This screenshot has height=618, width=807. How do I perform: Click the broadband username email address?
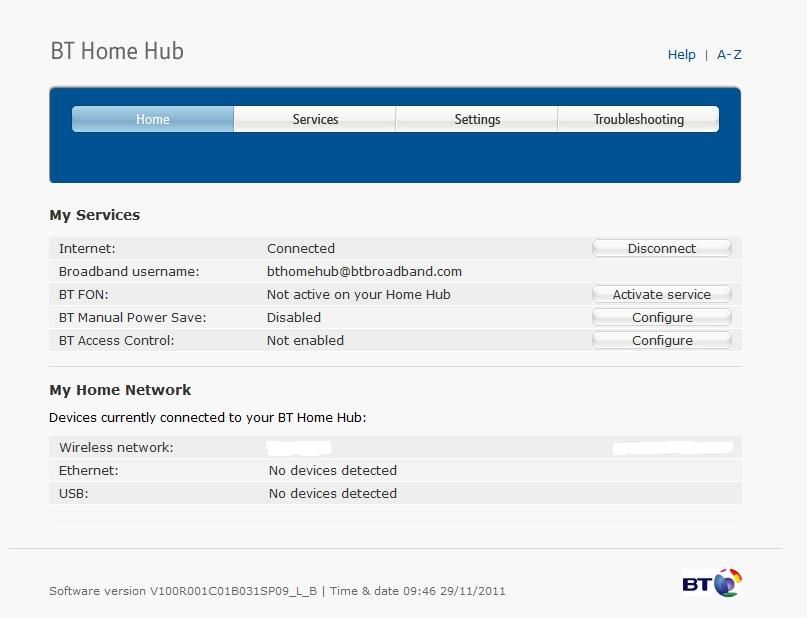point(364,271)
